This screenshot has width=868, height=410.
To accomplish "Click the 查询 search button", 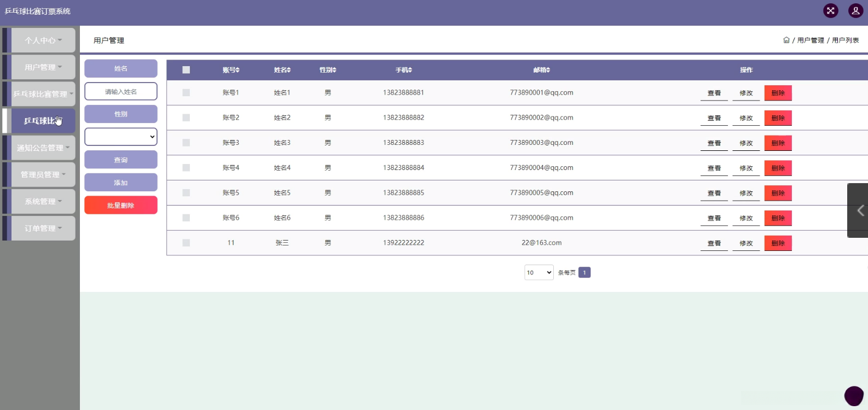I will [121, 160].
